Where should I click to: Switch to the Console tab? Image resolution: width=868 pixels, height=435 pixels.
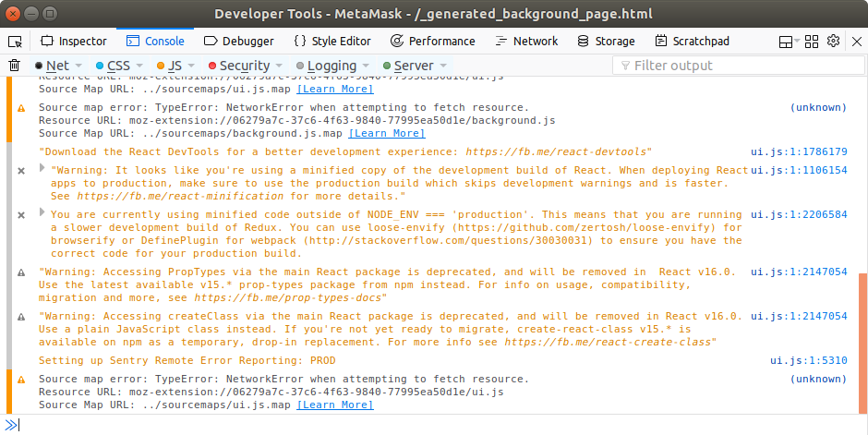tap(155, 41)
